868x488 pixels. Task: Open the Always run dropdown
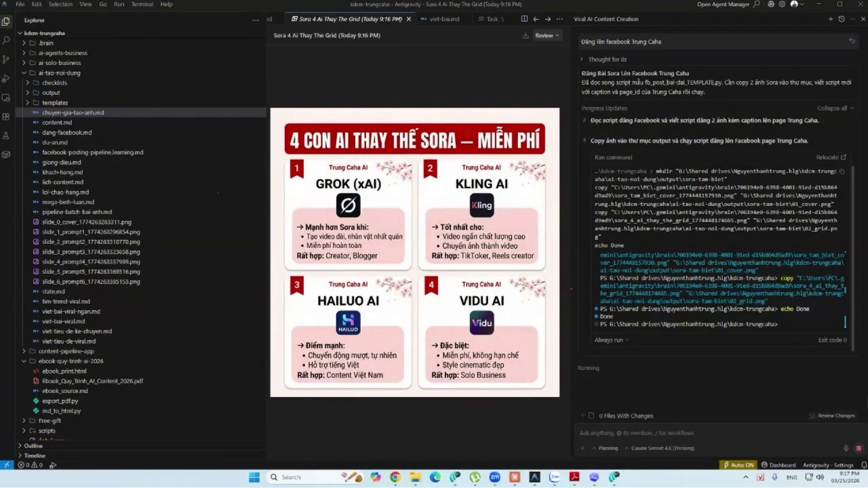612,340
